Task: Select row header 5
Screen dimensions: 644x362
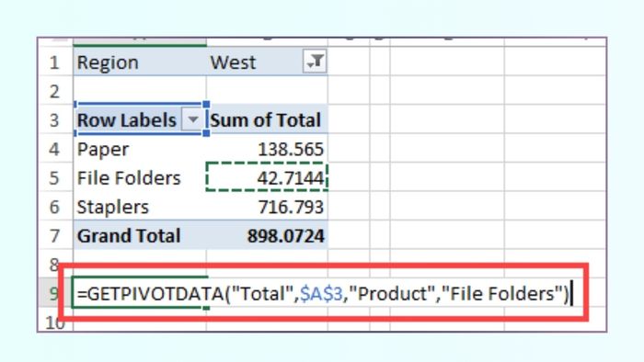Action: coord(55,177)
